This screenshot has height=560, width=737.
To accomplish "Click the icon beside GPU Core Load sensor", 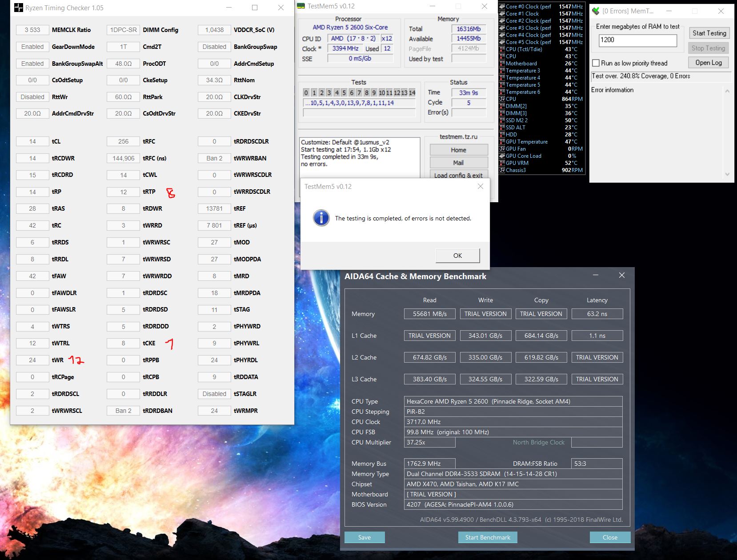I will click(x=502, y=156).
